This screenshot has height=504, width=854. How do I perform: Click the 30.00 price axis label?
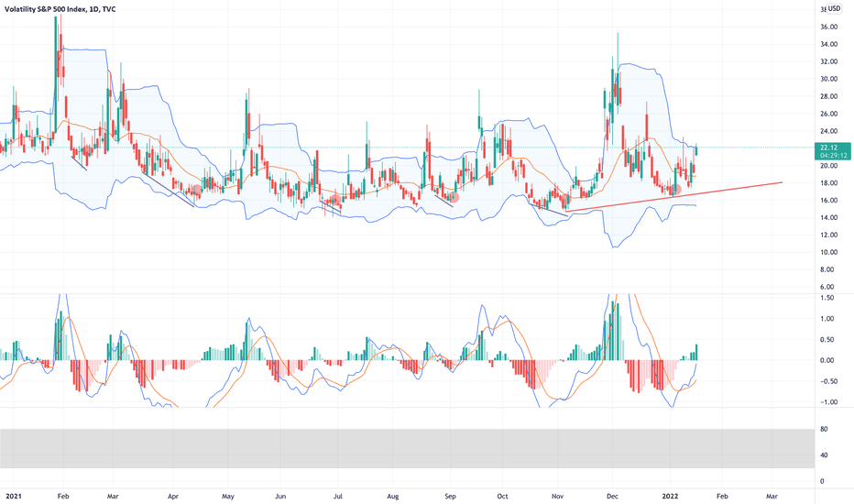click(828, 79)
